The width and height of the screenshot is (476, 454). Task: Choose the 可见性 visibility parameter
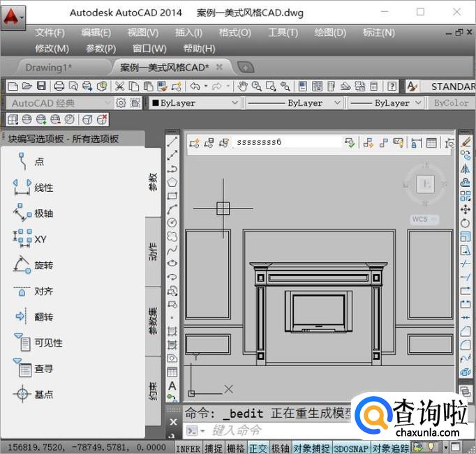click(47, 342)
